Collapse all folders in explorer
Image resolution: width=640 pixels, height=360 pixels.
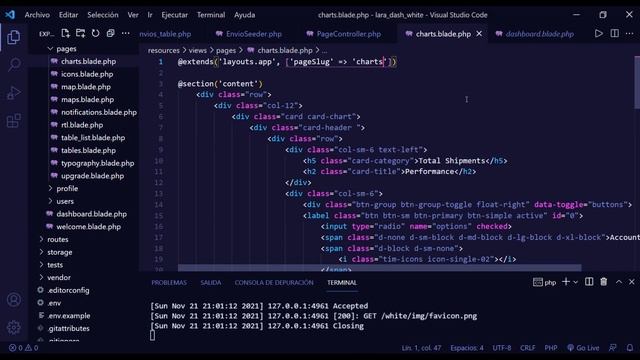coord(110,33)
